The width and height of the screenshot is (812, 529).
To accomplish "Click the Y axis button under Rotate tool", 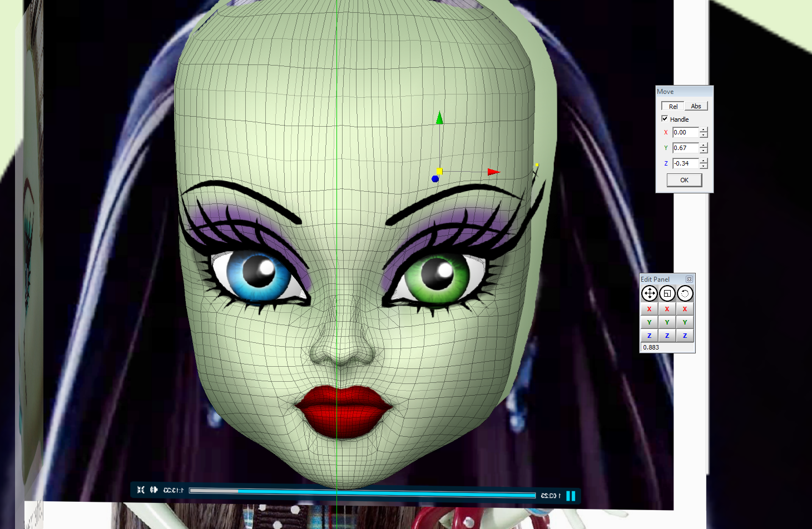I will (x=685, y=322).
